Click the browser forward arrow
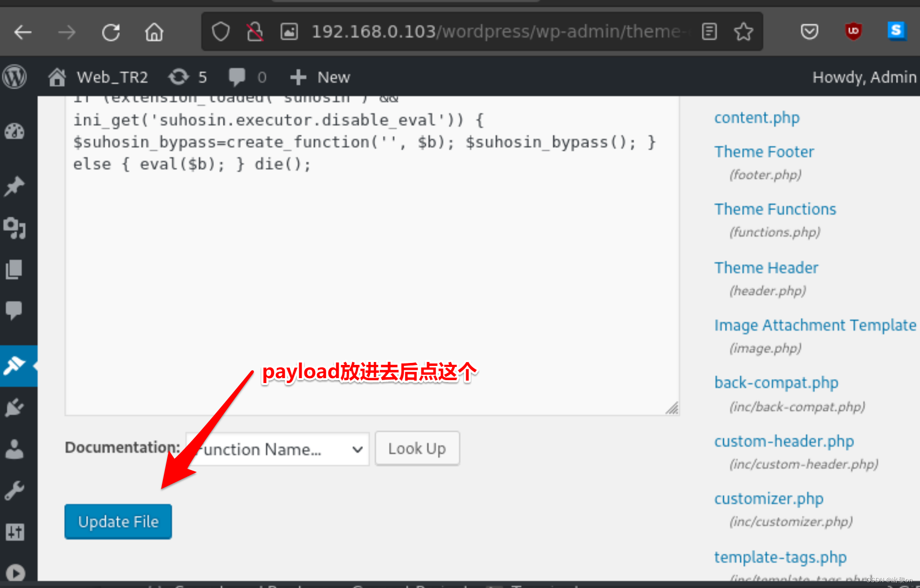The height and width of the screenshot is (588, 920). (x=67, y=32)
